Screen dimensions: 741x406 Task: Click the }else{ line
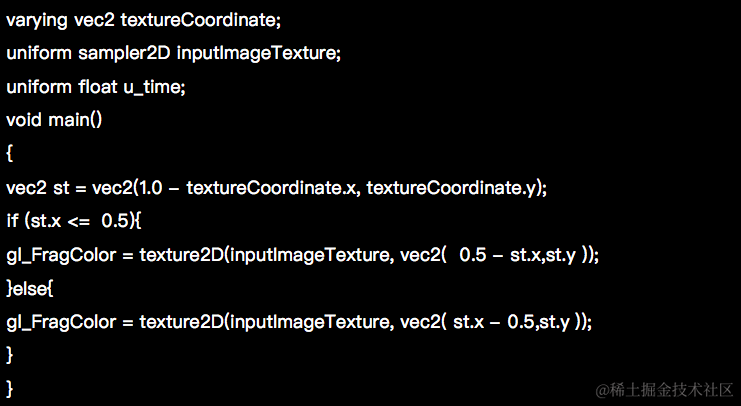coord(30,288)
